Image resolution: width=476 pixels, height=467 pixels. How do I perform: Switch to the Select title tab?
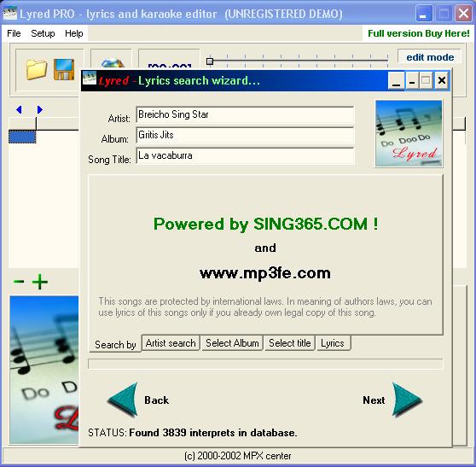coord(289,343)
